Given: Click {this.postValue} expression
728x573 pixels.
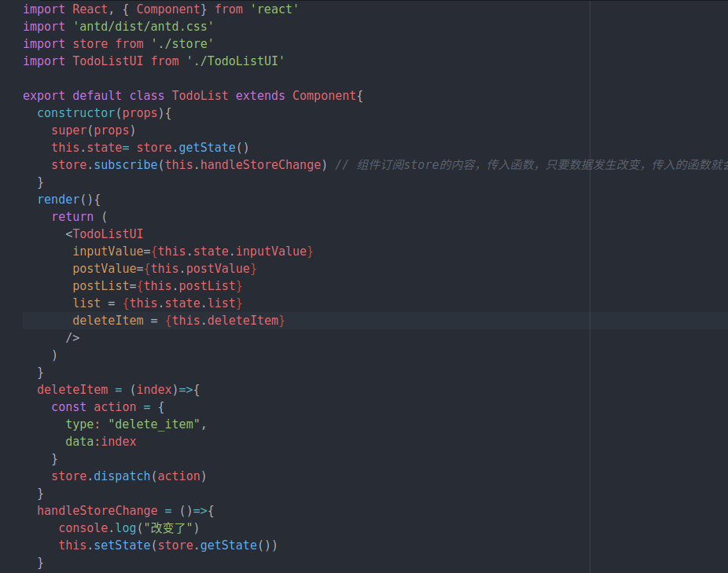Looking at the screenshot, I should point(200,268).
